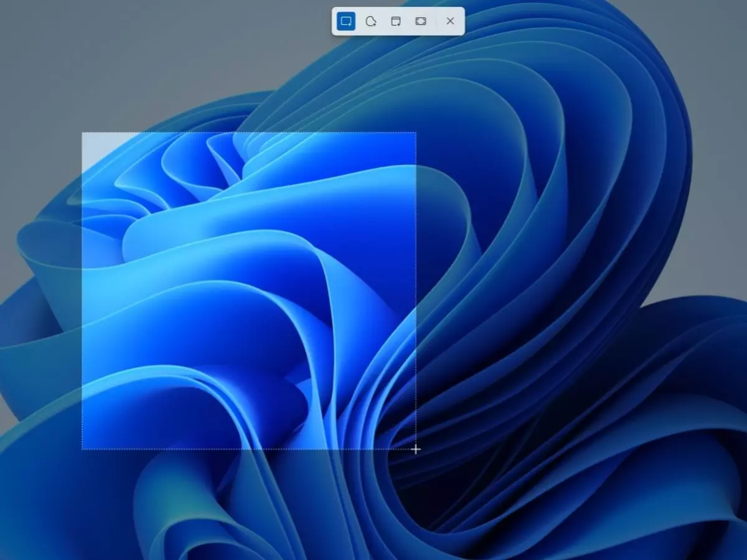Image resolution: width=747 pixels, height=560 pixels.
Task: Click the crosshair cursor position on screen
Action: (415, 449)
